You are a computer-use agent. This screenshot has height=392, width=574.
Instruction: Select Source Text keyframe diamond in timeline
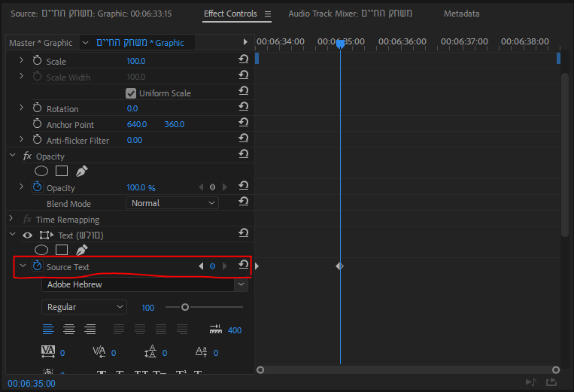click(340, 266)
